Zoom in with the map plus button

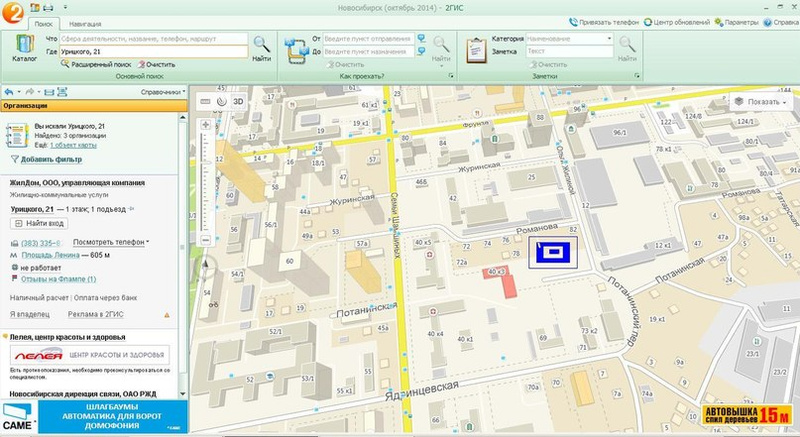tap(206, 125)
